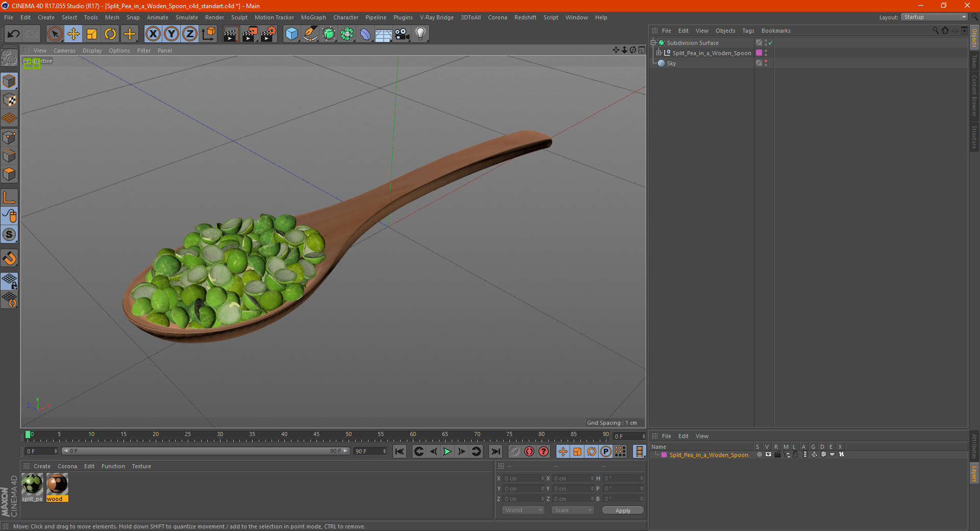Select the split_pe material thumbnail
The image size is (980, 531).
coord(32,488)
